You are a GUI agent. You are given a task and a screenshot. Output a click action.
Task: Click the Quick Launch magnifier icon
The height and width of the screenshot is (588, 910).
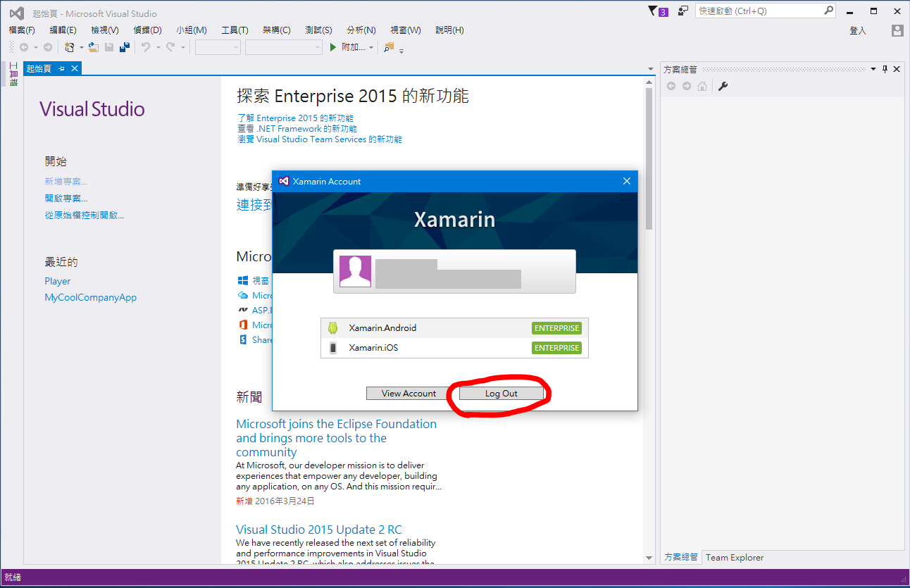(x=828, y=11)
